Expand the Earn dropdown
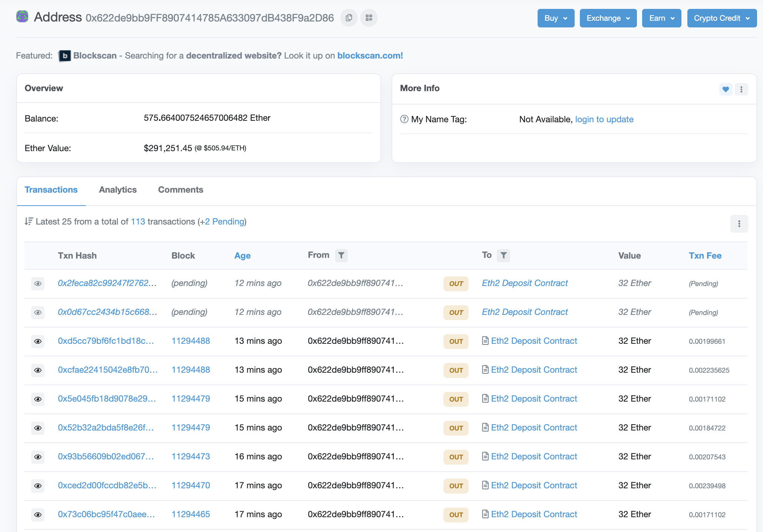The width and height of the screenshot is (763, 532). pos(661,18)
